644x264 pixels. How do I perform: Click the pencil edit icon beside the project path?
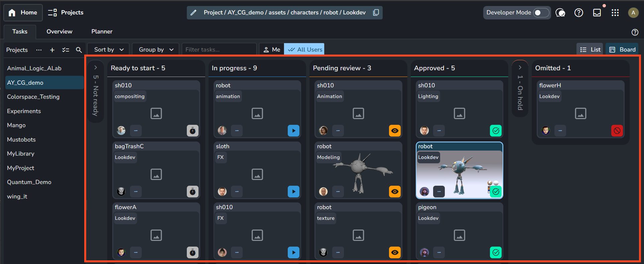[x=194, y=13]
